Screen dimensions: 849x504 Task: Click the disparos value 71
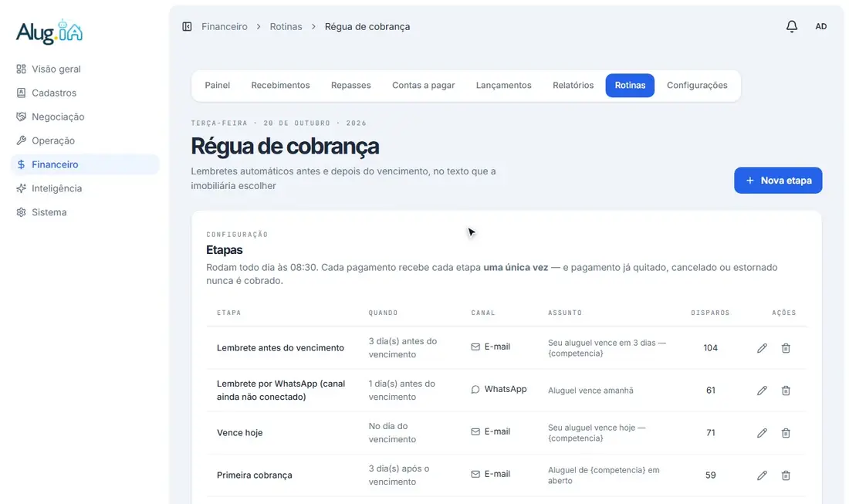pyautogui.click(x=710, y=432)
